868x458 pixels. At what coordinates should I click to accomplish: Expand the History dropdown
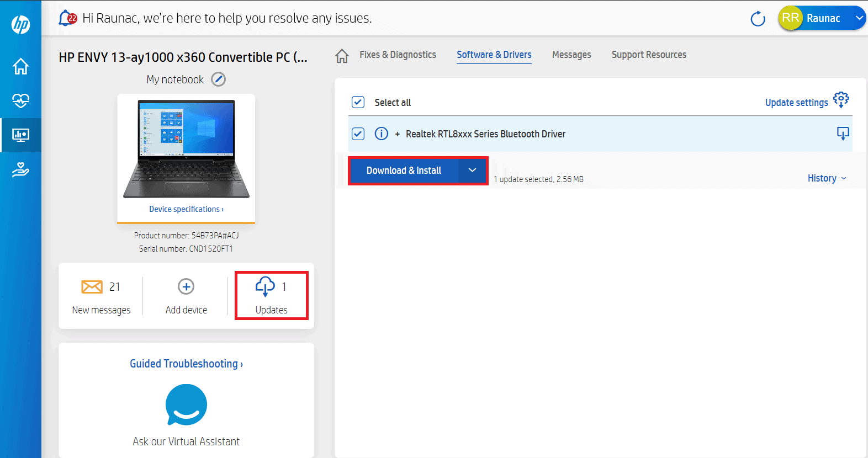(827, 178)
